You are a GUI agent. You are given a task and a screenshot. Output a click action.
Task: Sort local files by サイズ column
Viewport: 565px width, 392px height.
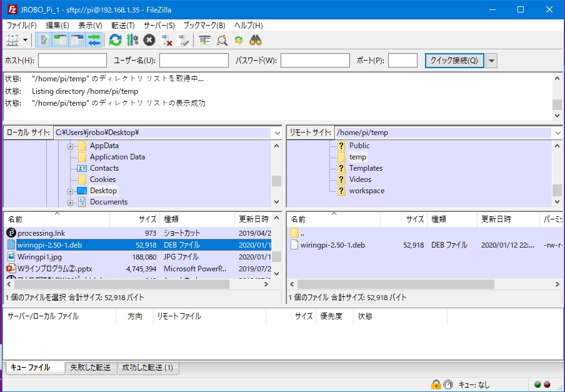click(x=134, y=219)
